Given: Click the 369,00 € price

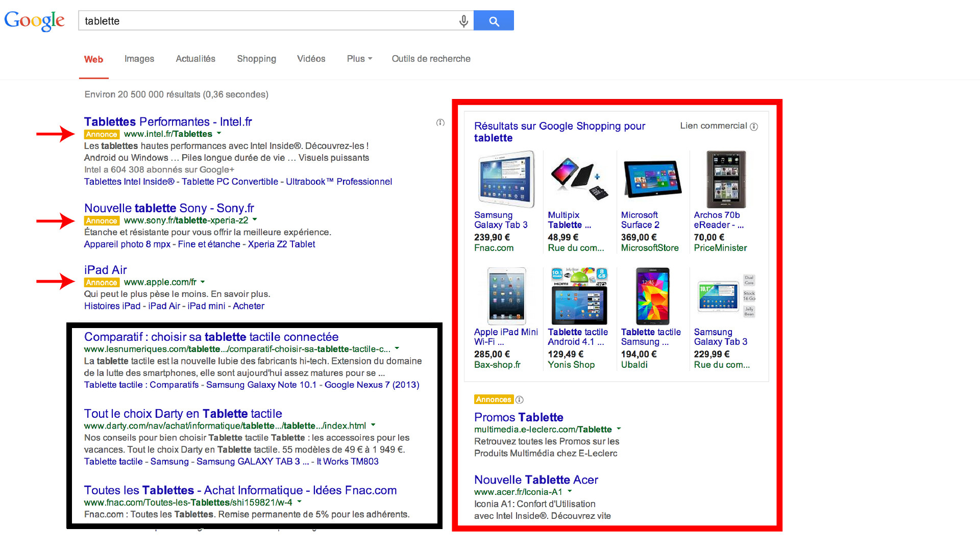Looking at the screenshot, I should [639, 237].
